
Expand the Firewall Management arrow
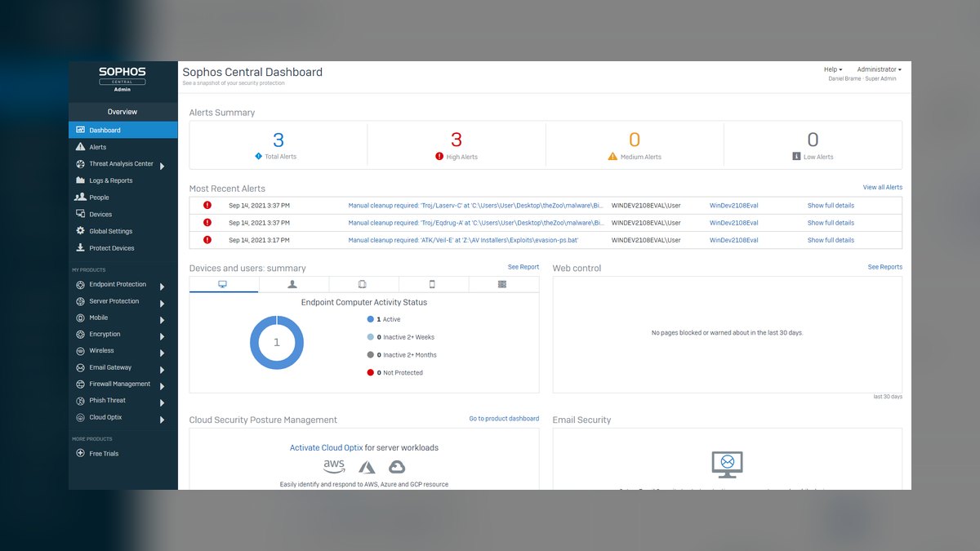point(163,386)
